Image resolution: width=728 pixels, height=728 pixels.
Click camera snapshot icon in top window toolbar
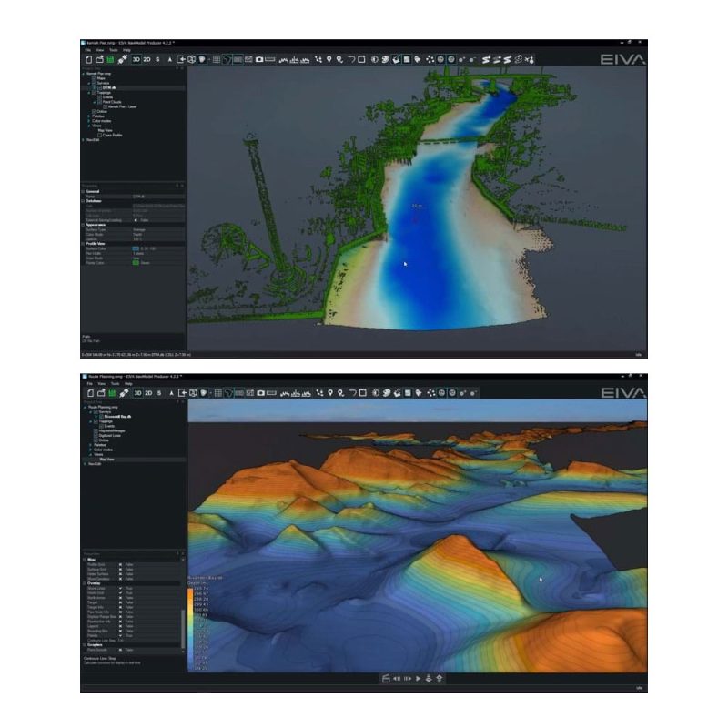point(259,59)
